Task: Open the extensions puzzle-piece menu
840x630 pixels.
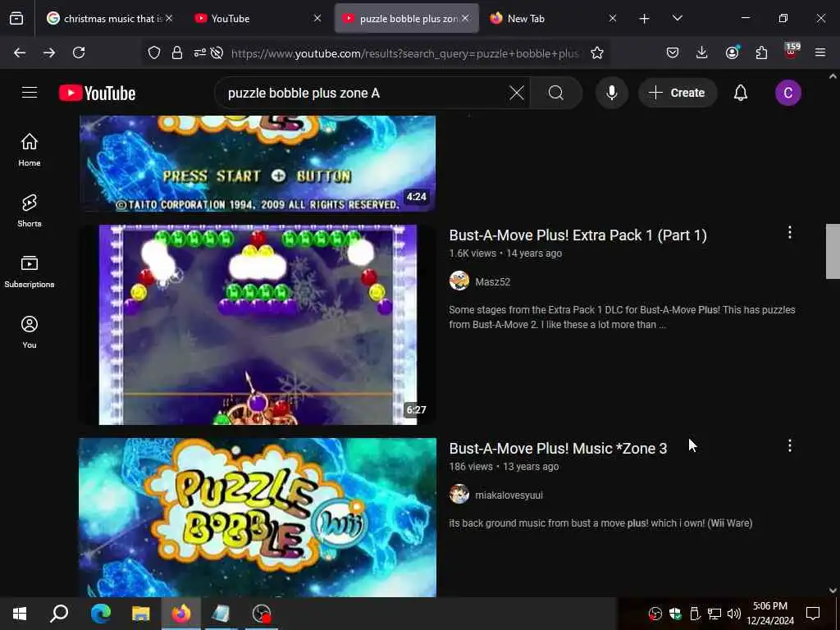Action: 761,52
